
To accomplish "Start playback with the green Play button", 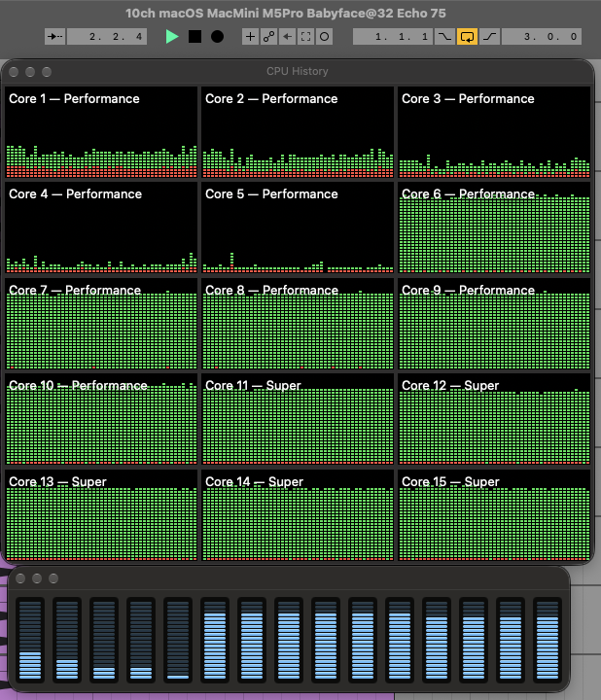I will (x=172, y=37).
